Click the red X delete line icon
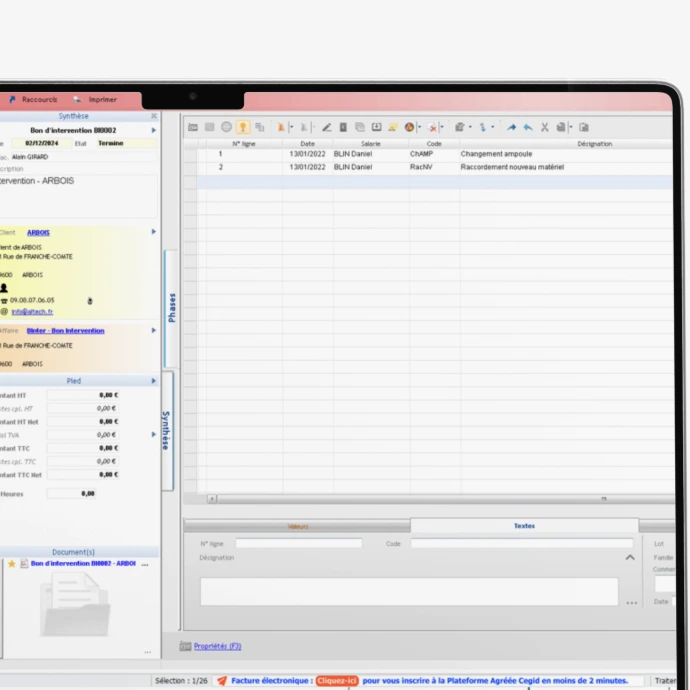 (x=433, y=128)
